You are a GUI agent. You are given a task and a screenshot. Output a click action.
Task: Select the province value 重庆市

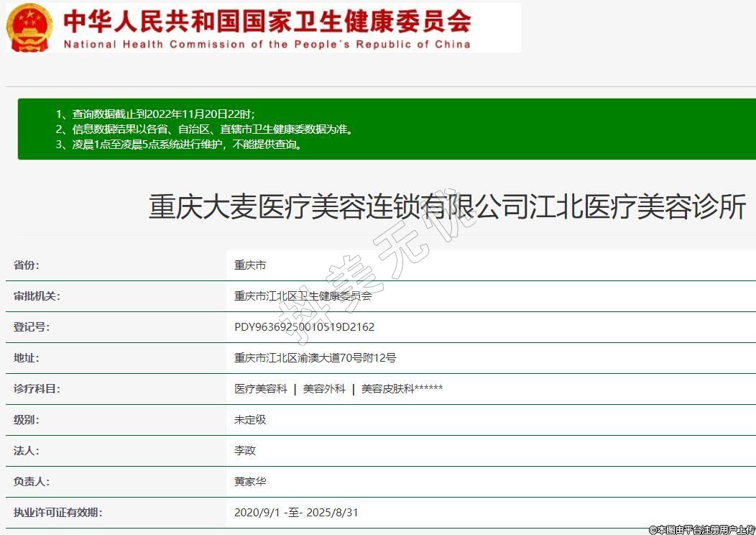(x=250, y=265)
